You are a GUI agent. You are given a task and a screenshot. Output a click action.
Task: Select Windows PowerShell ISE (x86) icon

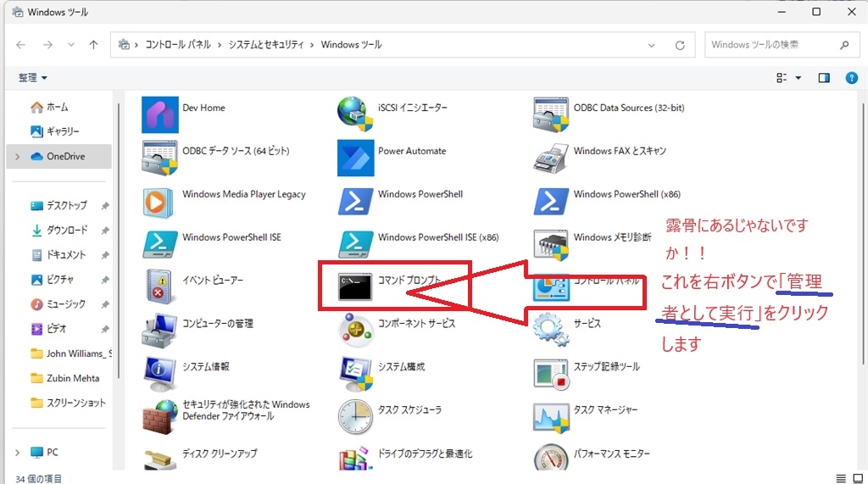(x=355, y=244)
